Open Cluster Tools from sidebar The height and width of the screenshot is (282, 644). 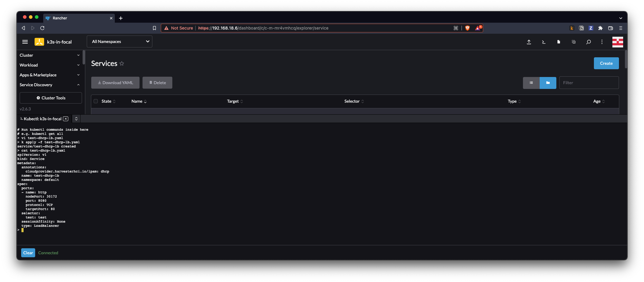click(x=50, y=98)
